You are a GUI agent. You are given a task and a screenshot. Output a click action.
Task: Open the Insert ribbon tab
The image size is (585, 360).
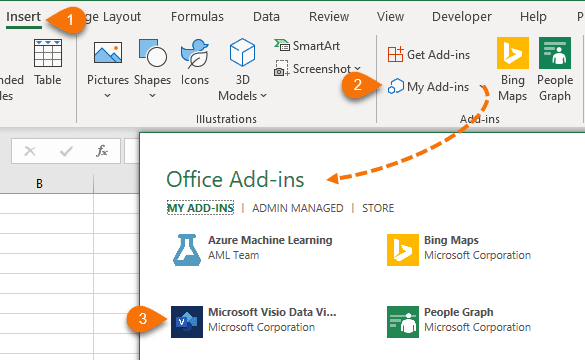point(24,17)
